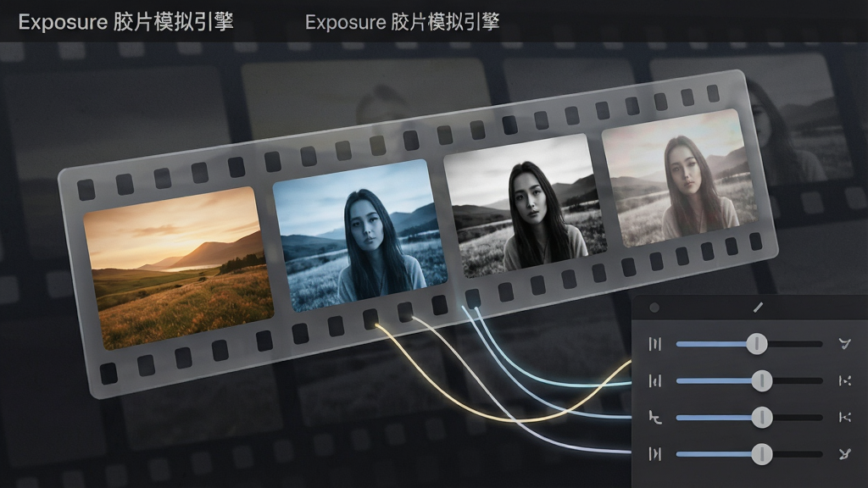This screenshot has height=488, width=868.
Task: Click the scissors-like icon right of bottom slider
Action: (x=845, y=454)
